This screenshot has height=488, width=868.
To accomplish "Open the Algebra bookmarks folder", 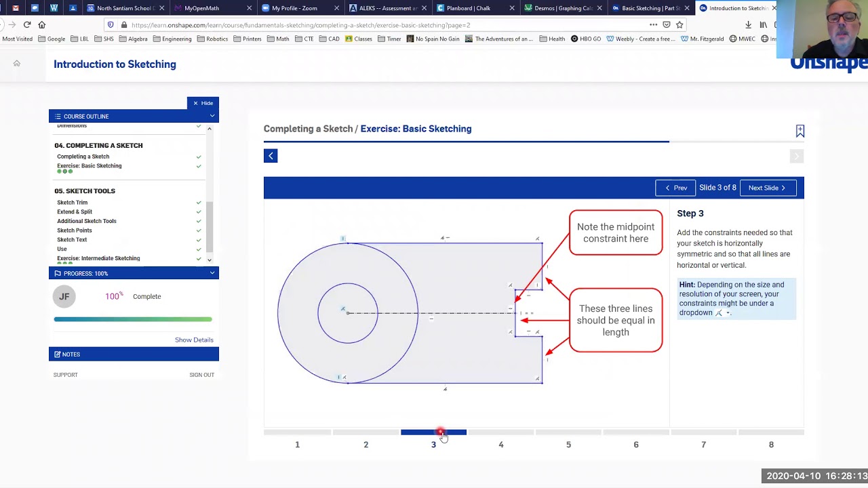I will click(x=133, y=39).
